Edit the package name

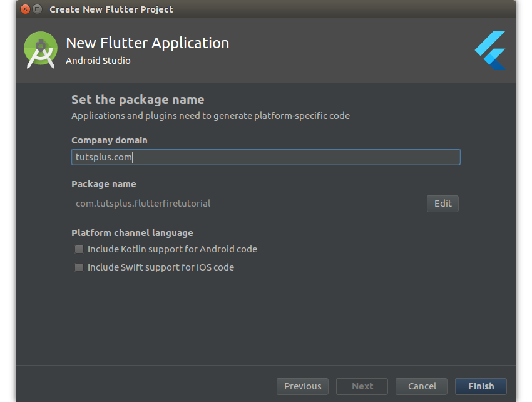(x=442, y=204)
